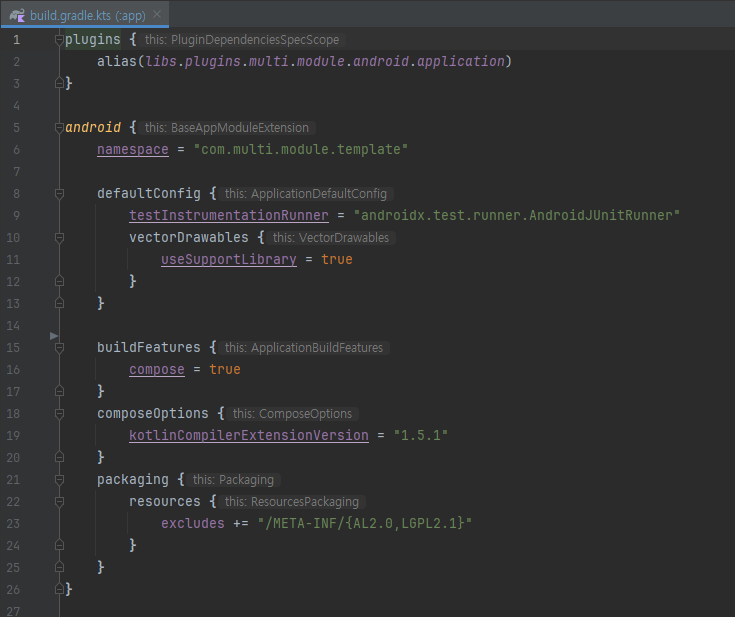
Task: Fold the composeOptions block
Action: click(x=59, y=414)
